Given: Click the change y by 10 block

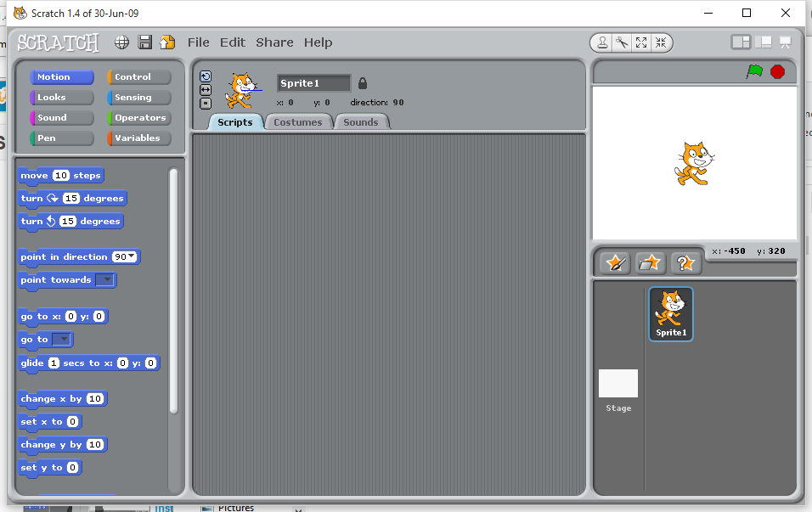Looking at the screenshot, I should pyautogui.click(x=62, y=445).
